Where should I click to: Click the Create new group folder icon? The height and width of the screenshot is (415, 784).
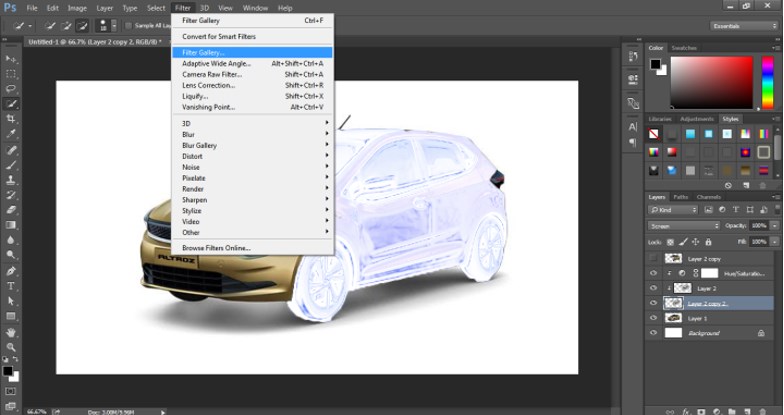click(x=731, y=412)
